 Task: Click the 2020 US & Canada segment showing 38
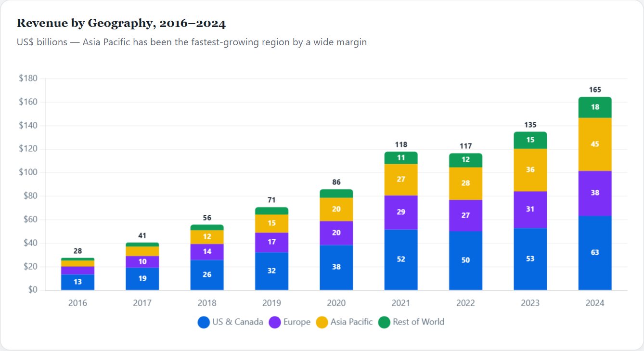336,268
